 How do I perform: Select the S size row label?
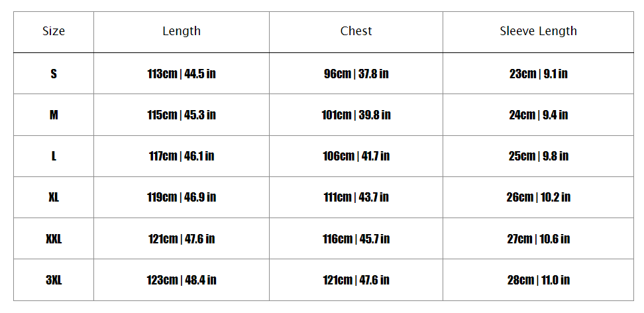(x=54, y=74)
